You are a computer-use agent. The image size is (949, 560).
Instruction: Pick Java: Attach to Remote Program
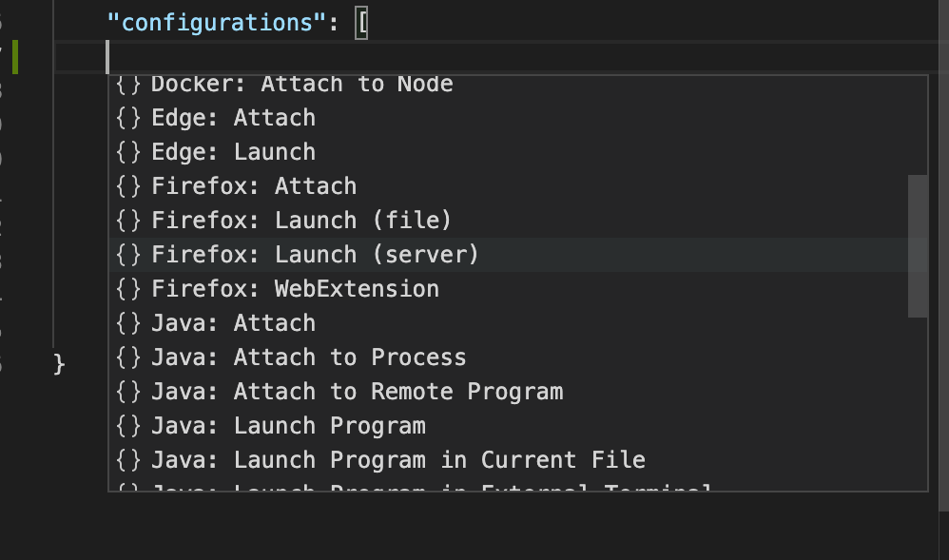coord(357,392)
